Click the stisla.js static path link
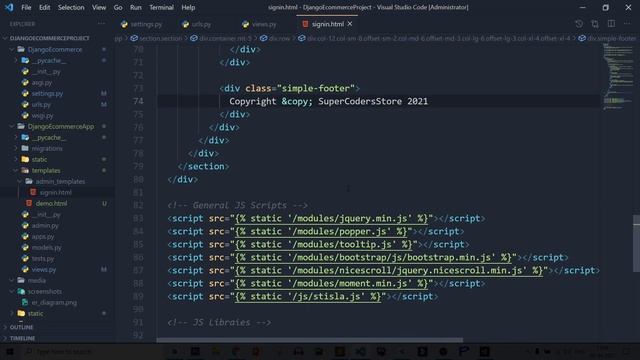 308,296
